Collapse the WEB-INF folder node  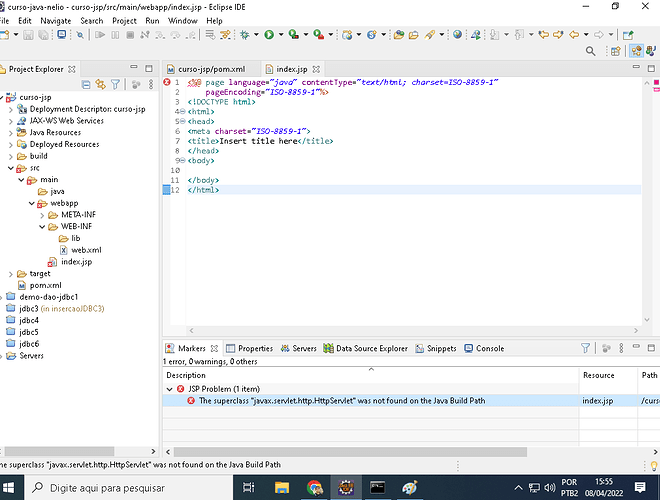pyautogui.click(x=42, y=227)
